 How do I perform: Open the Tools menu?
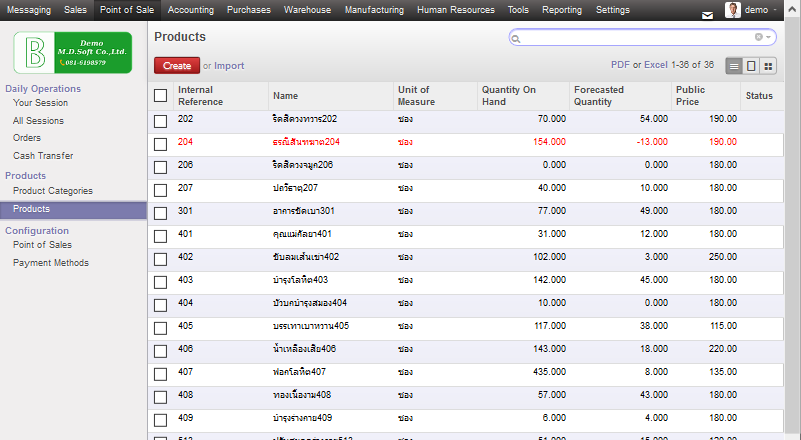pyautogui.click(x=518, y=10)
